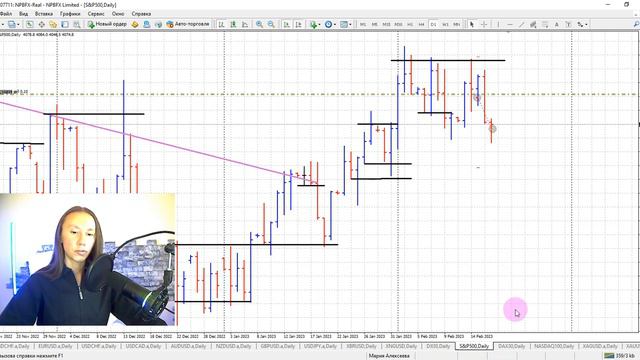
Task: Switch to NZDUSD.a,Daily chart tab
Action: 233,346
